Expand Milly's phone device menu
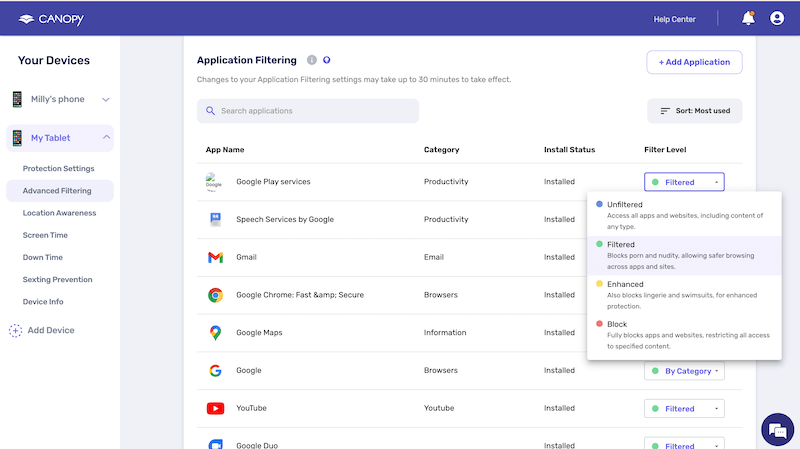Screen dimensions: 800x449 pyautogui.click(x=106, y=99)
